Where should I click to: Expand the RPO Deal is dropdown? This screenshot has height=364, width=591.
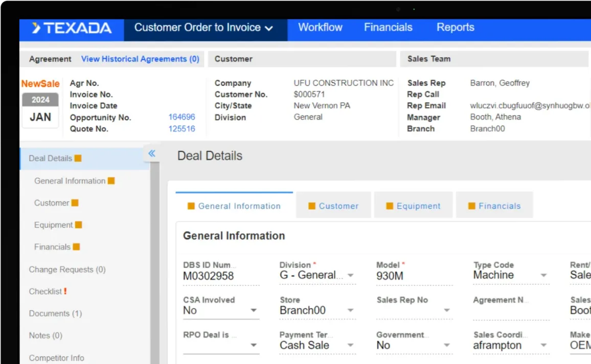(254, 345)
